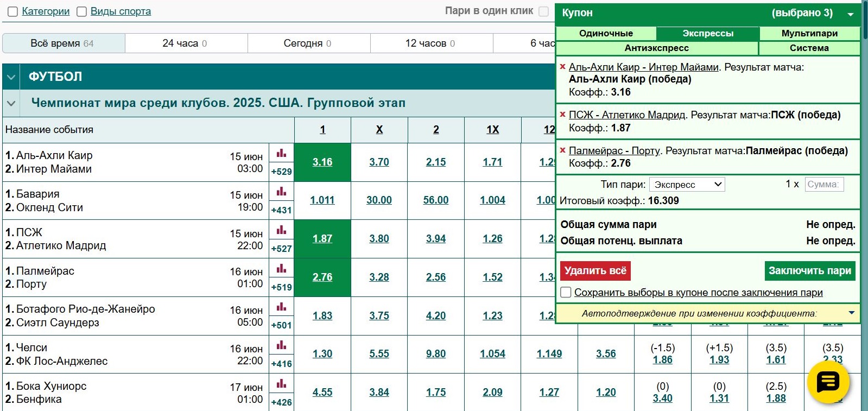This screenshot has width=868, height=411.
Task: Click the Заключить пари button
Action: pyautogui.click(x=810, y=270)
